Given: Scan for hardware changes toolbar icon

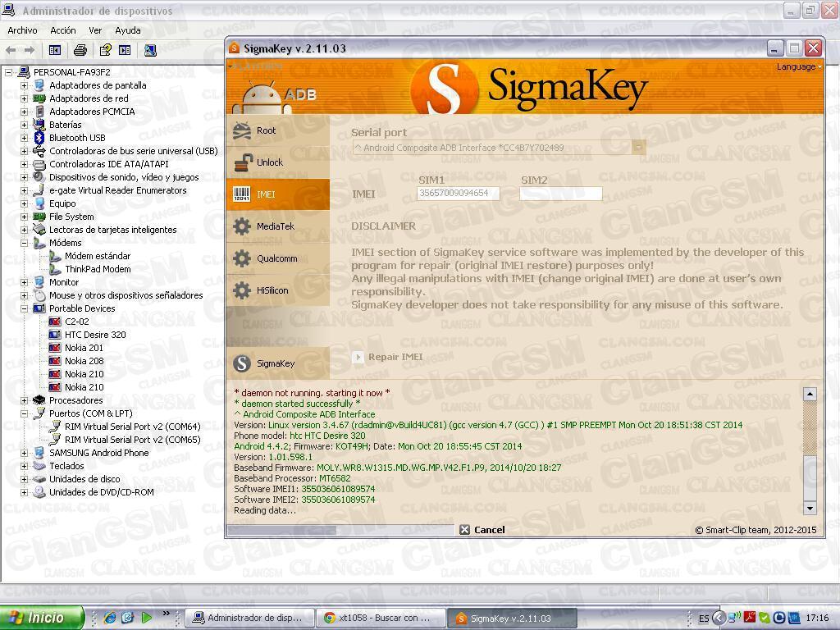Looking at the screenshot, I should [150, 50].
